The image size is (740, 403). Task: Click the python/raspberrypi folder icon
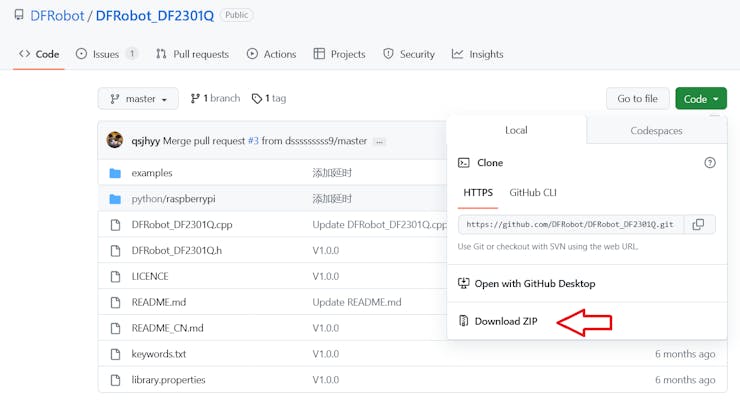(115, 199)
